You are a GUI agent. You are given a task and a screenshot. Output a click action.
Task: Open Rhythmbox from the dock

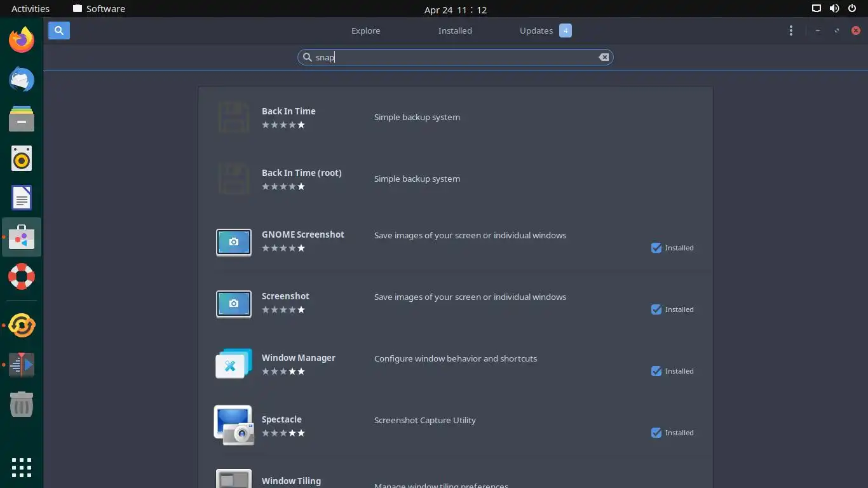(x=22, y=159)
